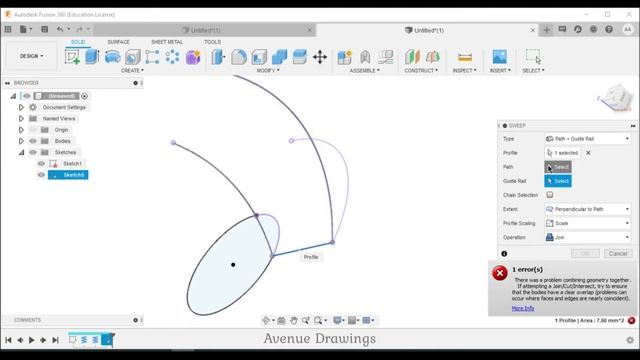
Task: Open the More Info error link
Action: coord(523,308)
